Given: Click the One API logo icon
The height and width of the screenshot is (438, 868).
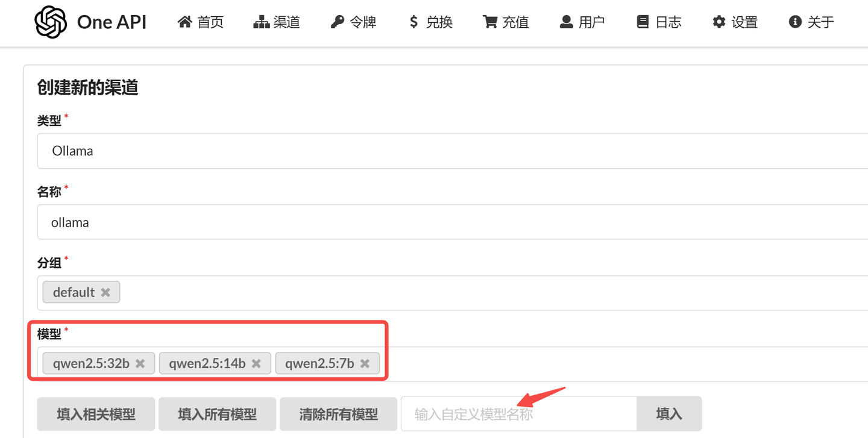Looking at the screenshot, I should point(51,22).
